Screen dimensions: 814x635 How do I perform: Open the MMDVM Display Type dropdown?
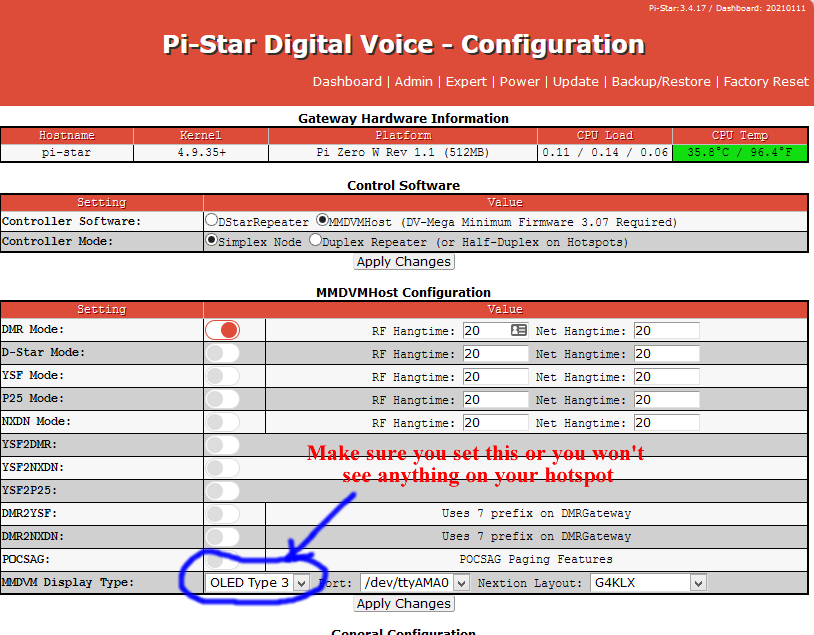coord(257,582)
